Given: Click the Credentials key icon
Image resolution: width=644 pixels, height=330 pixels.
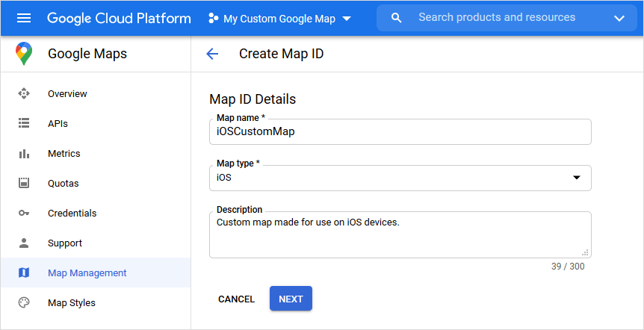Looking at the screenshot, I should click(24, 213).
